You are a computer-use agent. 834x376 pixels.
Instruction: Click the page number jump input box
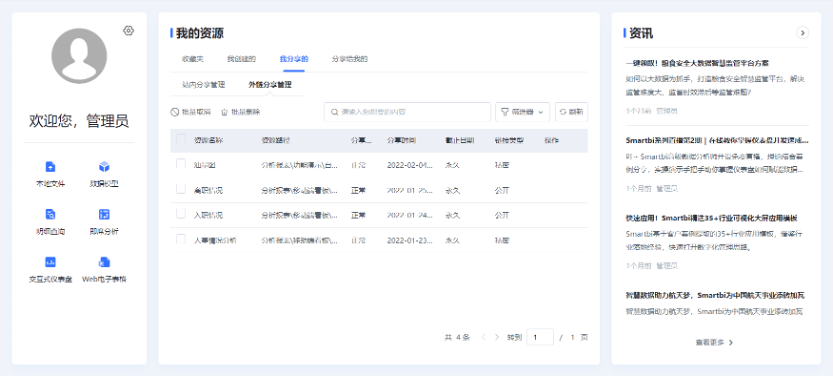(540, 337)
